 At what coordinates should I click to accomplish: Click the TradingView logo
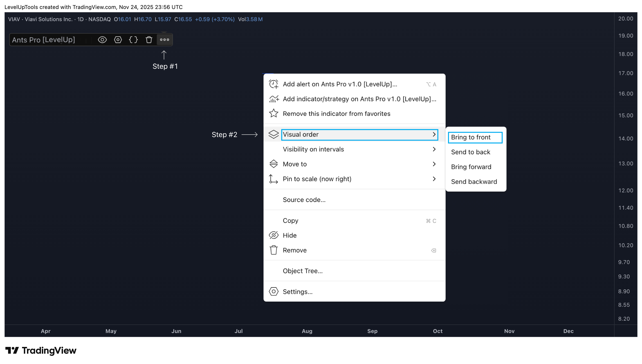pyautogui.click(x=41, y=351)
